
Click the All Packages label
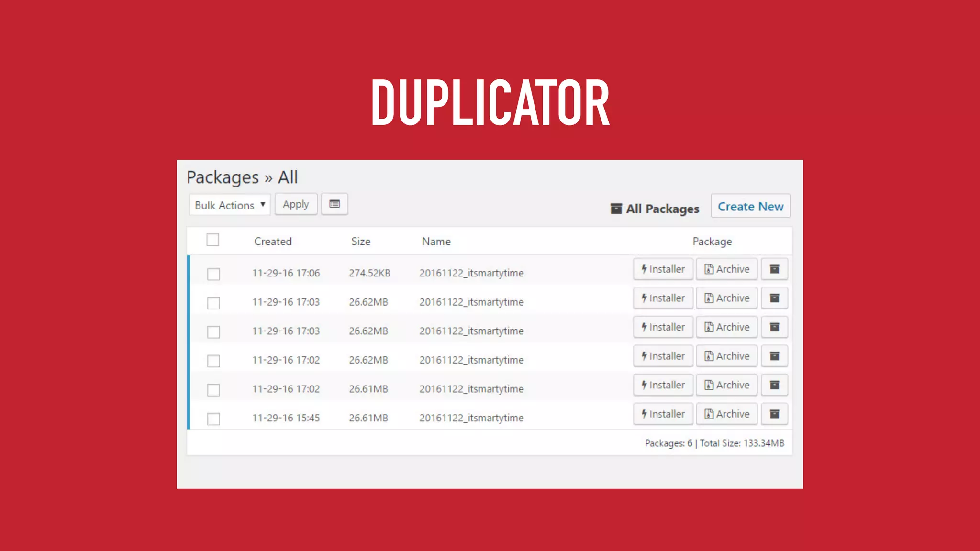coord(662,209)
